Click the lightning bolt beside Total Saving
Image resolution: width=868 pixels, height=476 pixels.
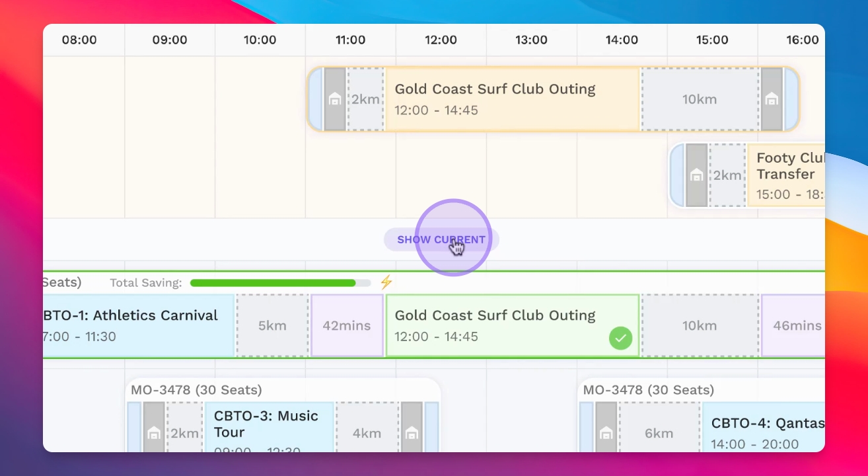[386, 282]
